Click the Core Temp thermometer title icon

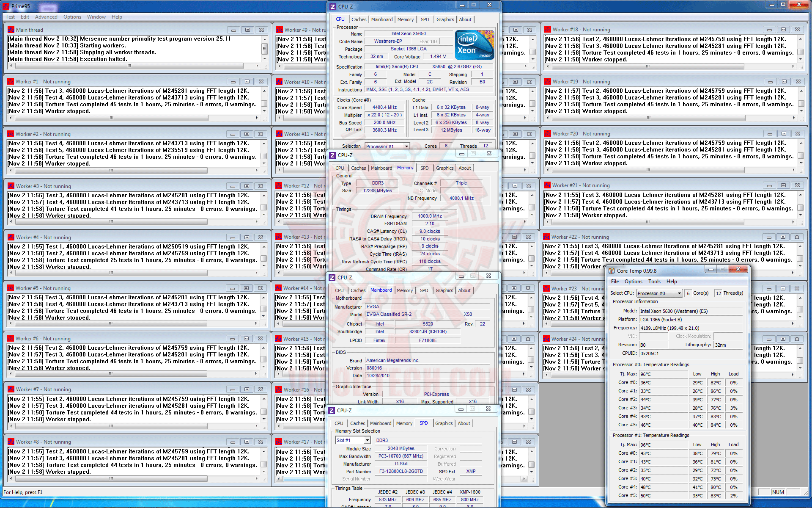point(612,271)
